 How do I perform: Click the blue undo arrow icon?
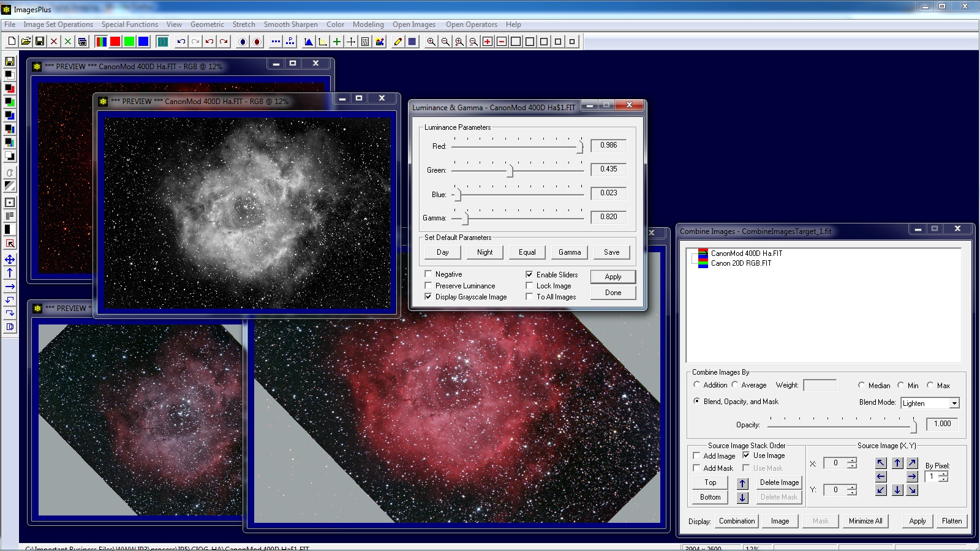pyautogui.click(x=181, y=42)
